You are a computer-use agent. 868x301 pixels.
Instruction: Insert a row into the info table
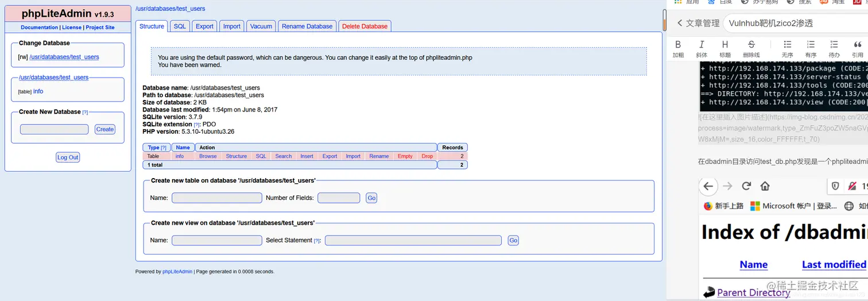[307, 156]
